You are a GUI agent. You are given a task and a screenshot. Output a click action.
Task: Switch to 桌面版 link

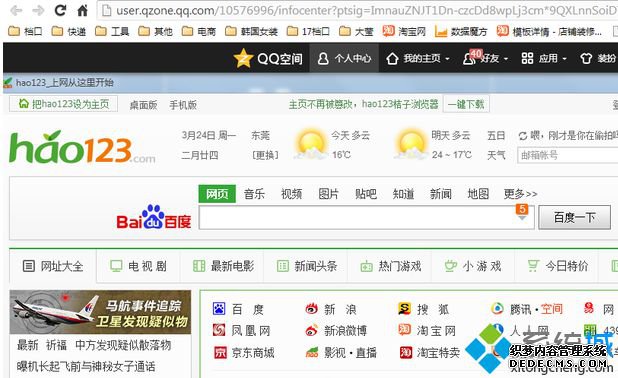coord(143,105)
